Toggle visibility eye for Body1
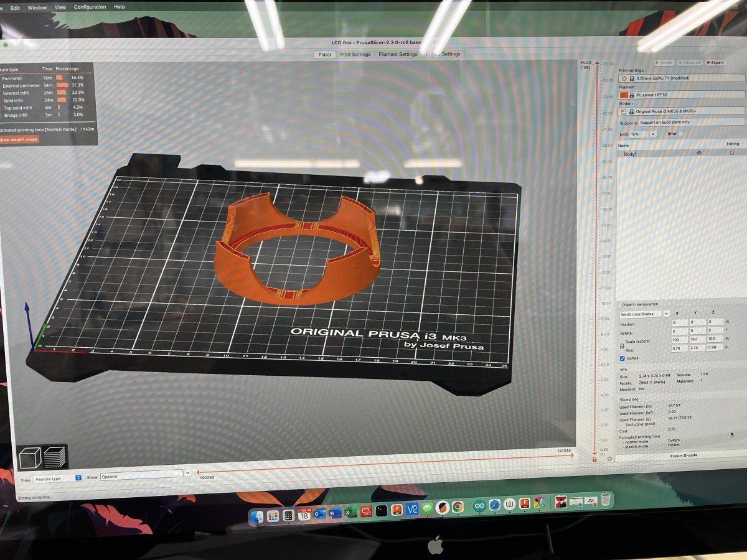The width and height of the screenshot is (747, 560). pyautogui.click(x=698, y=152)
